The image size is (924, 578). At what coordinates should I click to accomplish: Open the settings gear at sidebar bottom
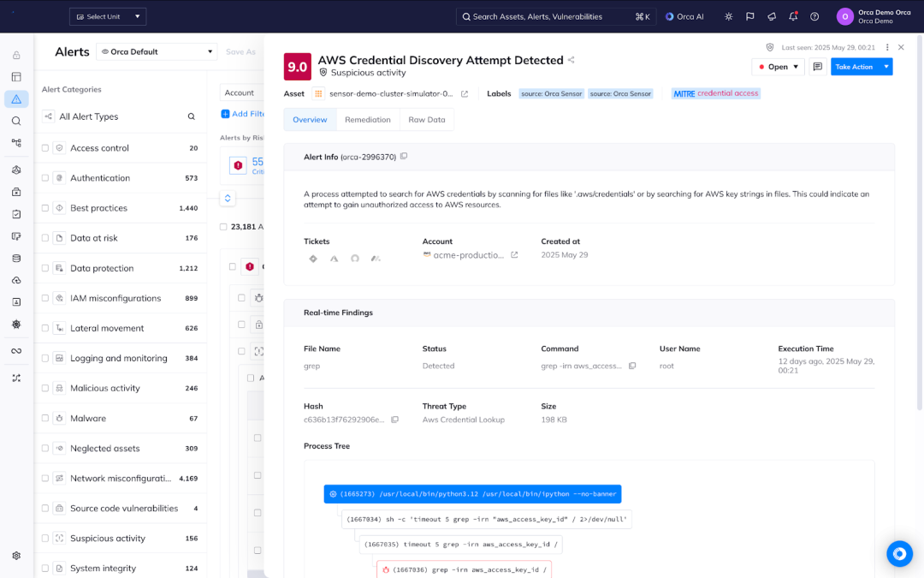[x=16, y=556]
